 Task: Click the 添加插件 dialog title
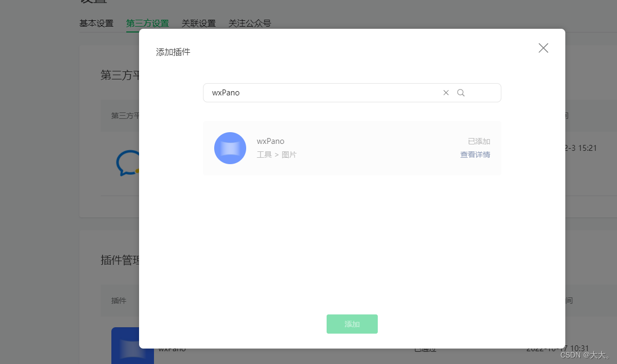coord(173,52)
